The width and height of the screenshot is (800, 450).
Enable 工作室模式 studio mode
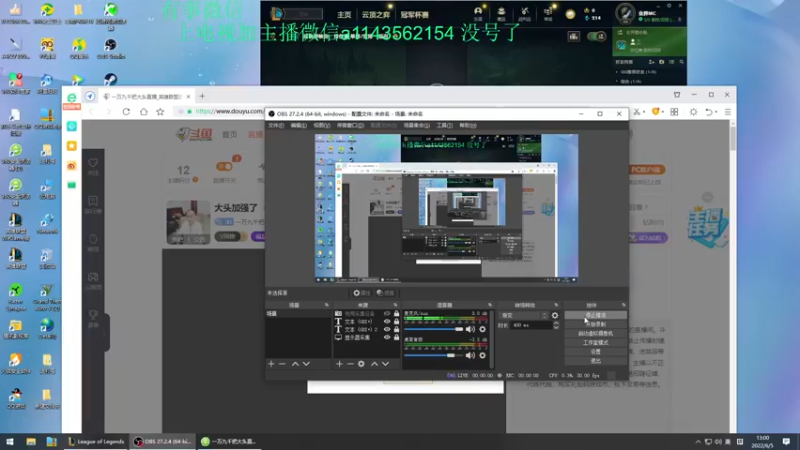pos(595,343)
